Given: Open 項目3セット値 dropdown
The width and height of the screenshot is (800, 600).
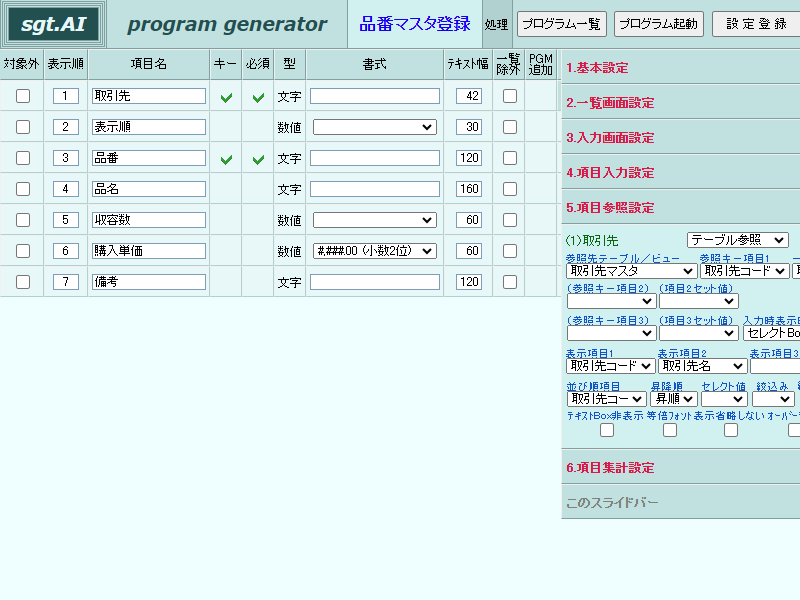Looking at the screenshot, I should (698, 333).
